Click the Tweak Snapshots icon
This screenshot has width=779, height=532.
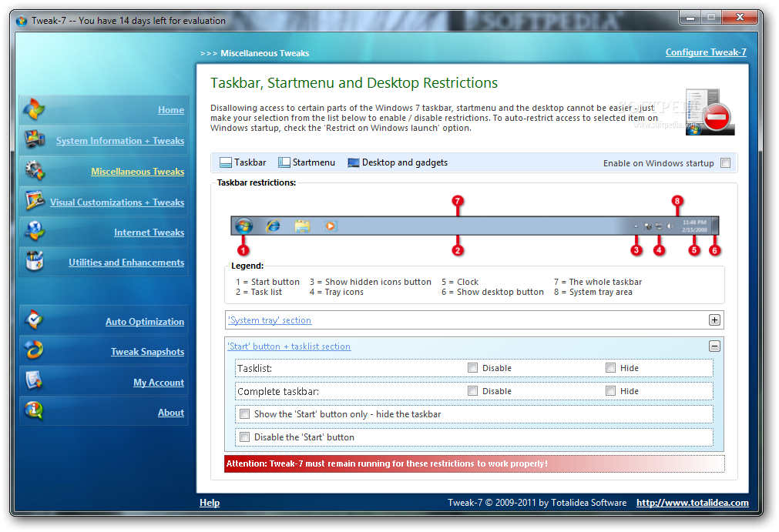click(x=34, y=350)
